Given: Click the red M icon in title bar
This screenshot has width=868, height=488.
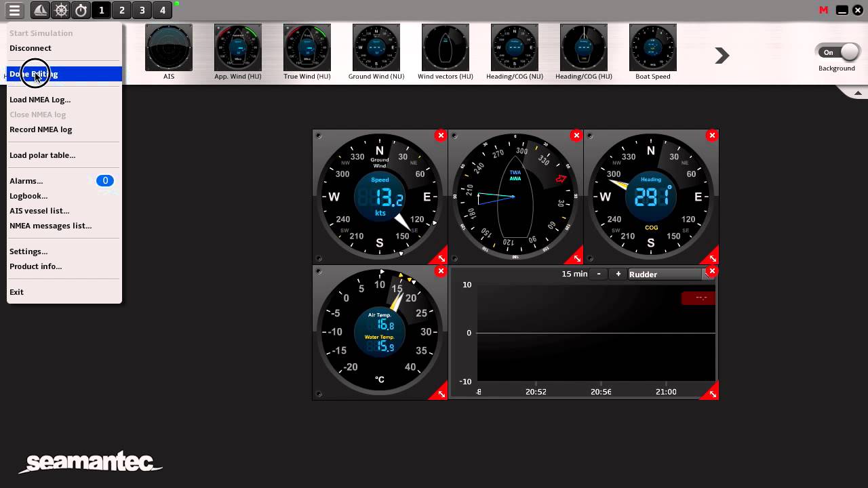Looking at the screenshot, I should click(x=824, y=10).
